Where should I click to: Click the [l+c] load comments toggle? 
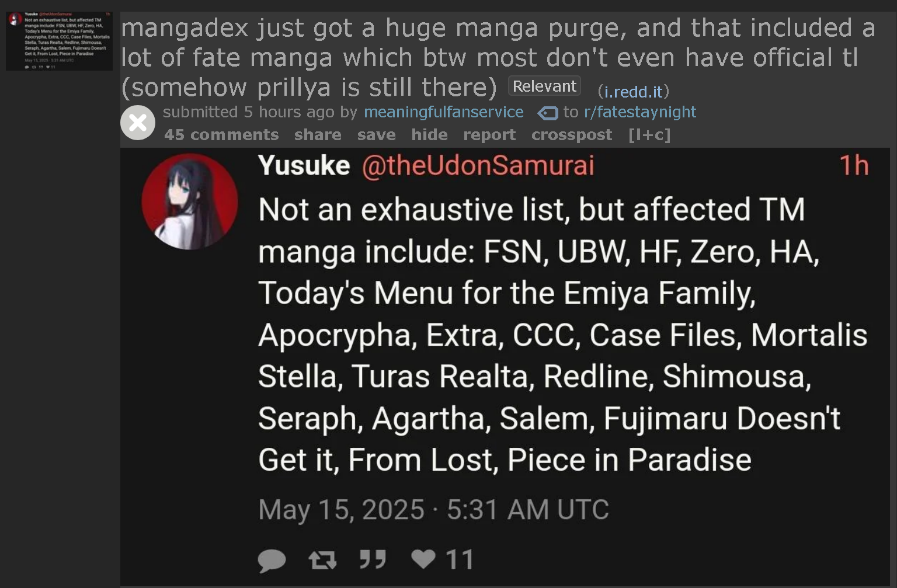point(649,135)
